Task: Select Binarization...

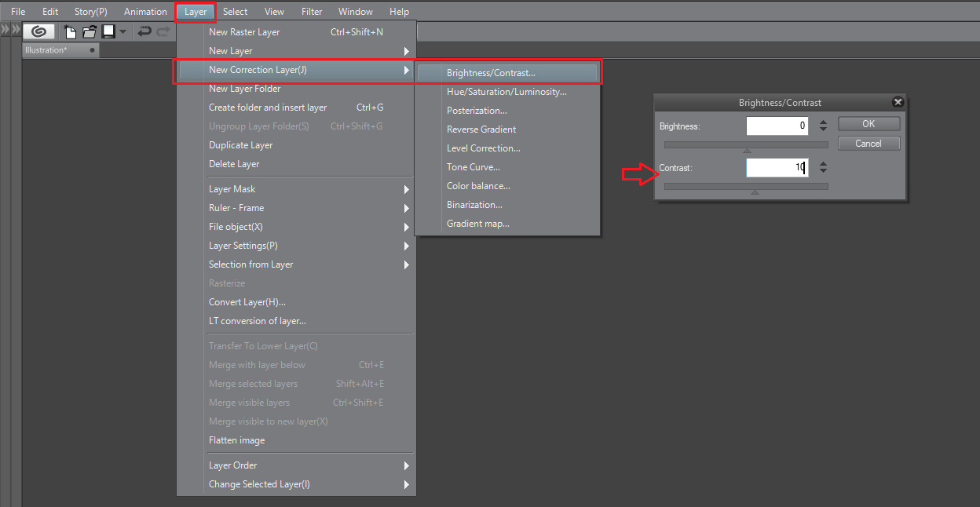Action: click(507, 205)
